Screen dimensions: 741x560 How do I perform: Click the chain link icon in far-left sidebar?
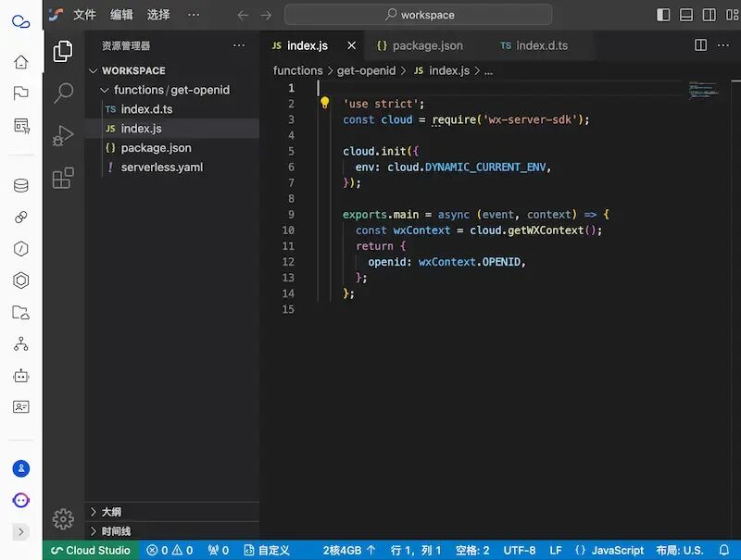[x=20, y=218]
